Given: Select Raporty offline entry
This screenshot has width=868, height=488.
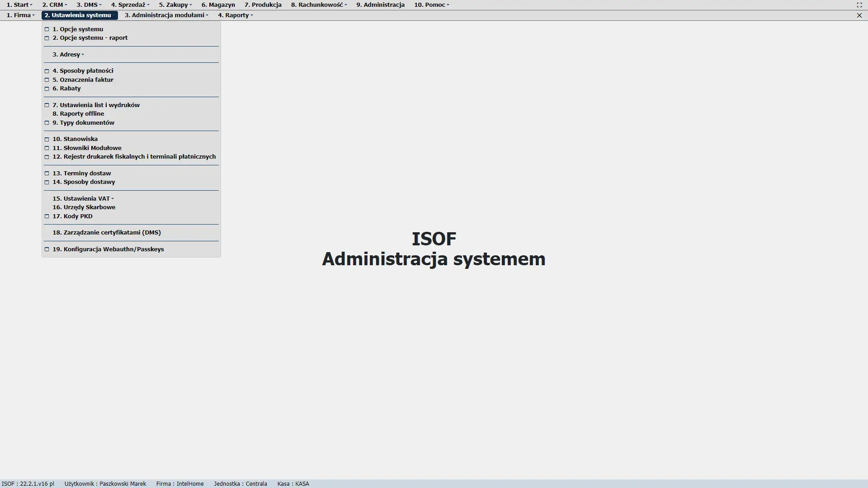Looking at the screenshot, I should coord(78,114).
